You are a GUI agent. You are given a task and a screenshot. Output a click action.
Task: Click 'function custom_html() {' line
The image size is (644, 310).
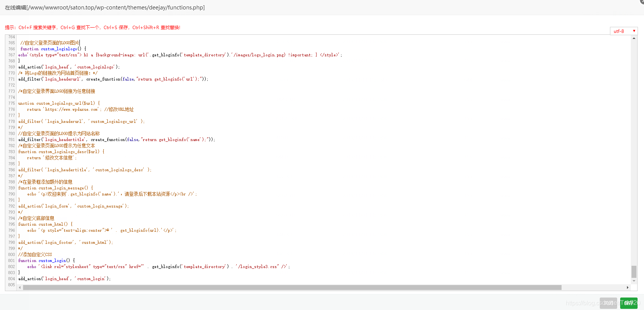tap(45, 224)
